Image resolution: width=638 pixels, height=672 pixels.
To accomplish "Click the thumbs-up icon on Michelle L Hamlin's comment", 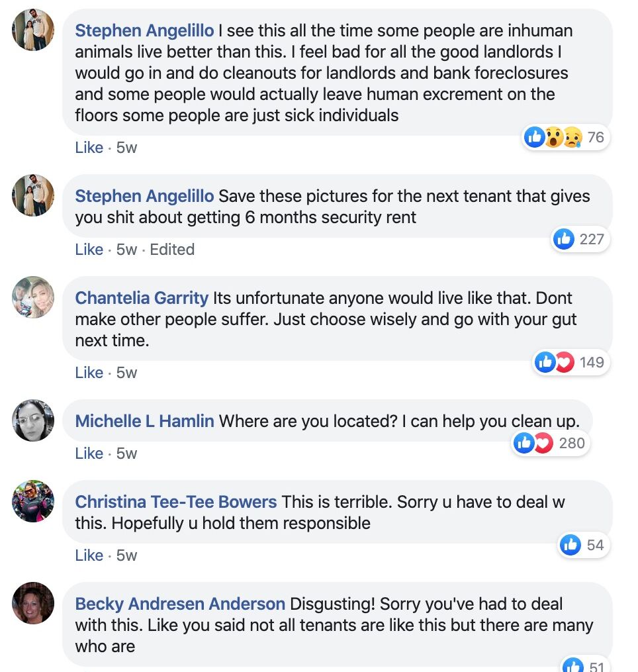I will [524, 443].
